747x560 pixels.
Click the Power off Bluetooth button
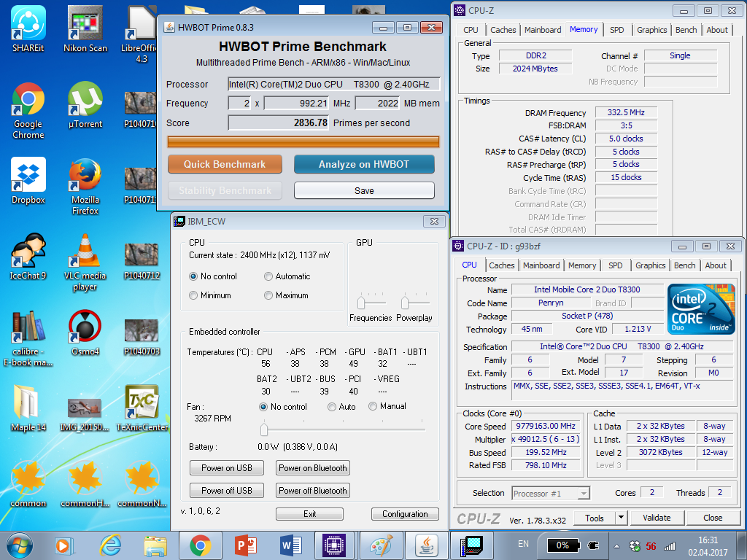(313, 491)
